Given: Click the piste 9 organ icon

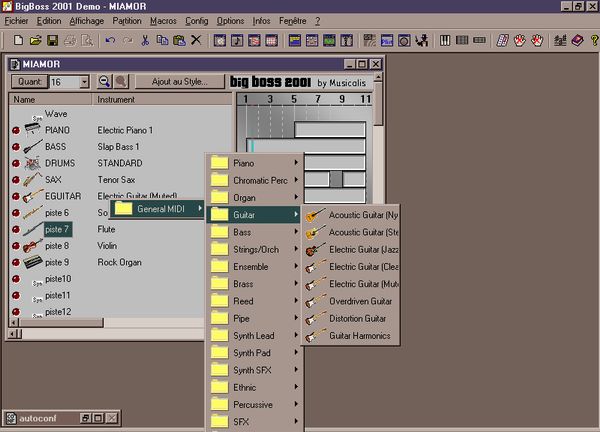Looking at the screenshot, I should click(x=33, y=262).
